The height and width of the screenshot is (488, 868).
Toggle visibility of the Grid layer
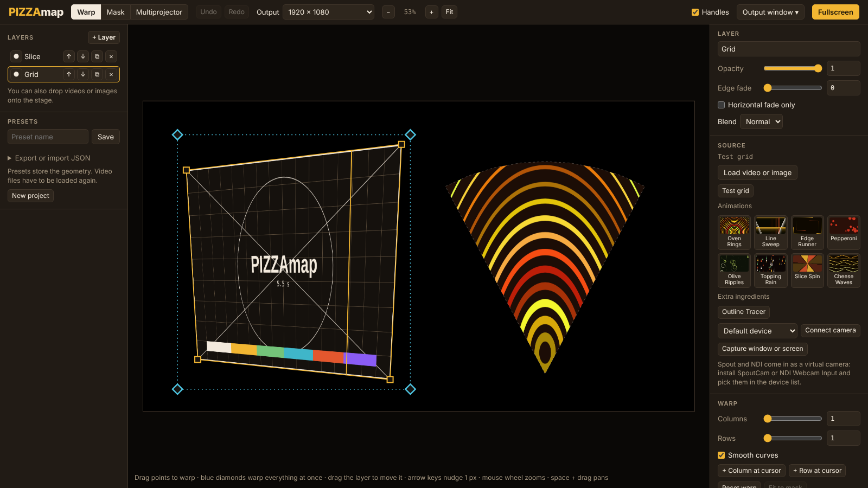pyautogui.click(x=16, y=74)
